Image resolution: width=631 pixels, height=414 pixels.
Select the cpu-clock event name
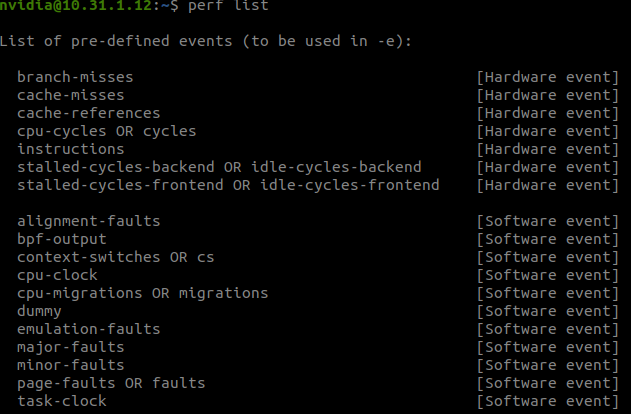click(57, 275)
